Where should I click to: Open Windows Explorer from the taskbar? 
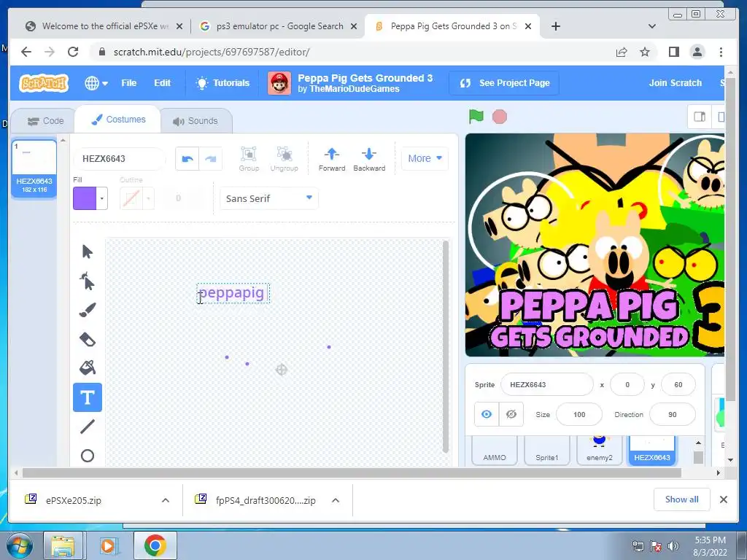tap(63, 545)
